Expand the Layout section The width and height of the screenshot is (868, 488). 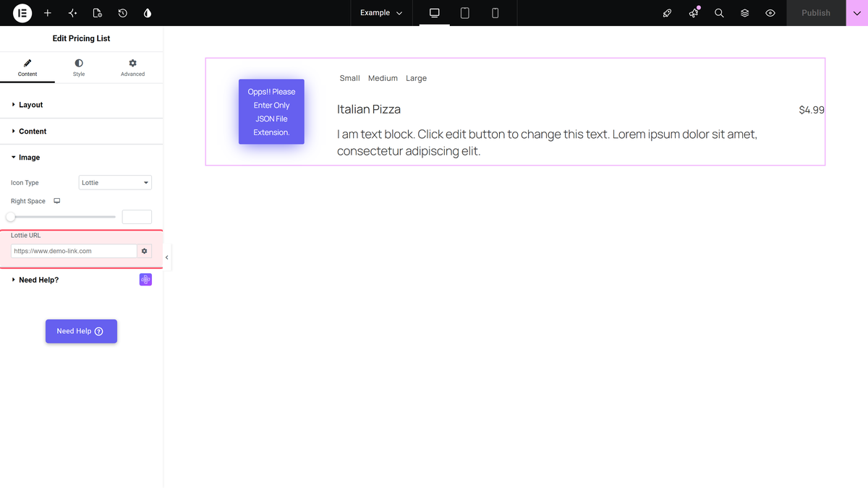81,105
